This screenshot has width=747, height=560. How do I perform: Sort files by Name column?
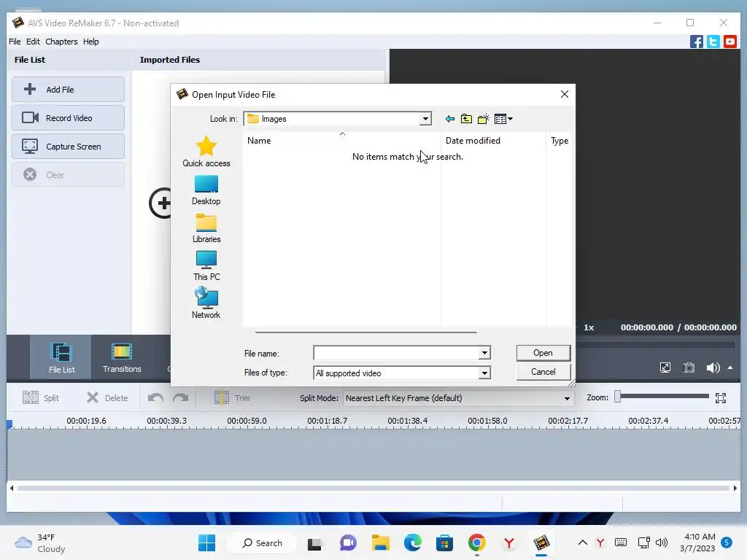[341, 141]
